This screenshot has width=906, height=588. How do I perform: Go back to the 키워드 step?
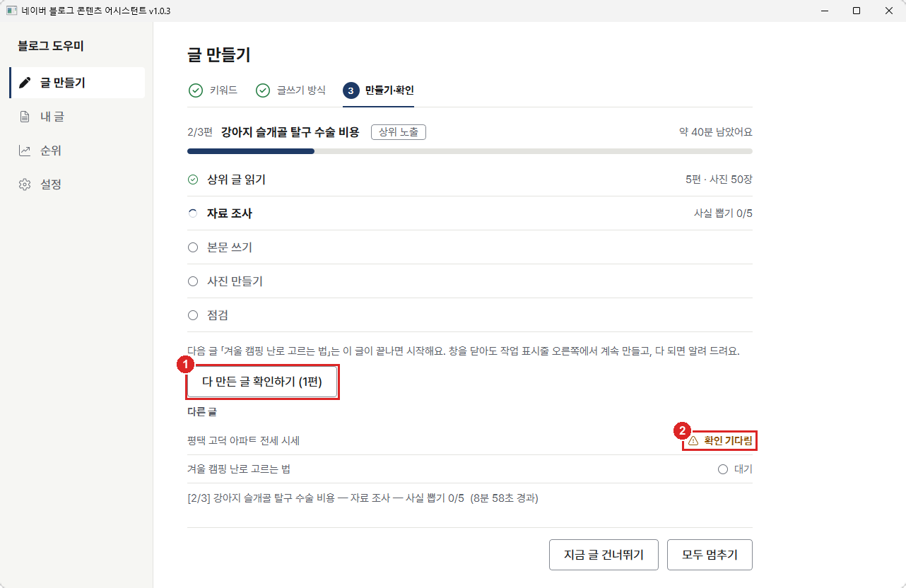click(x=213, y=90)
